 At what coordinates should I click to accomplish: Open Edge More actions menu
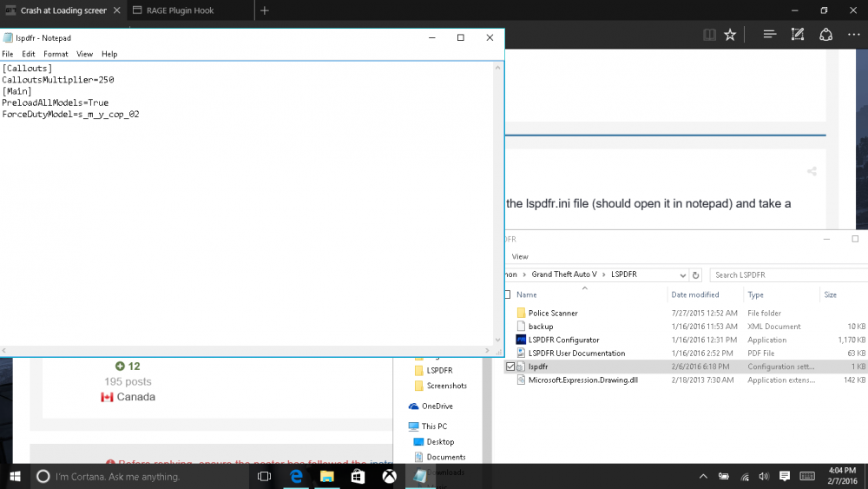pyautogui.click(x=853, y=35)
